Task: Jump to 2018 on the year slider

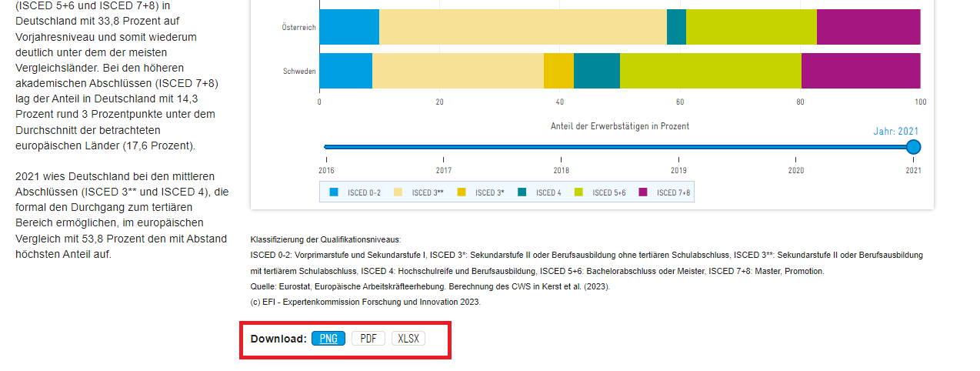Action: point(562,147)
